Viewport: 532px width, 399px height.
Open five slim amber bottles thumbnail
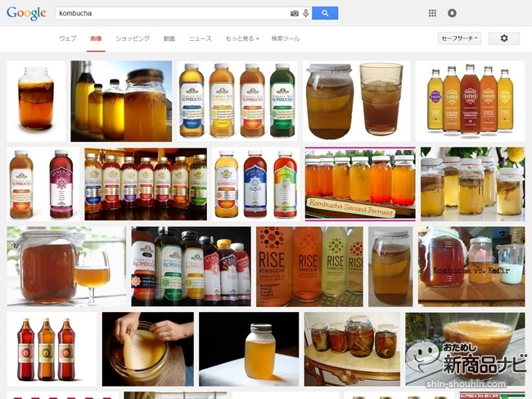click(470, 102)
